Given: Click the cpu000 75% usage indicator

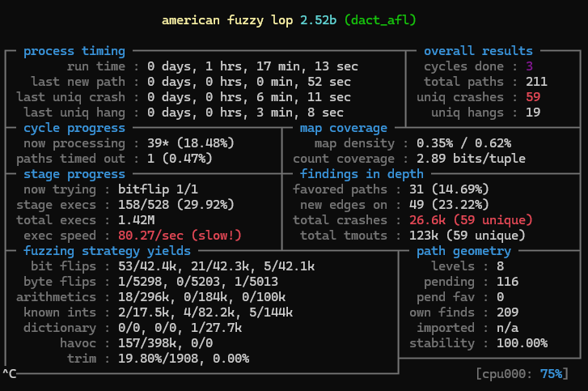Looking at the screenshot, I should pos(522,374).
